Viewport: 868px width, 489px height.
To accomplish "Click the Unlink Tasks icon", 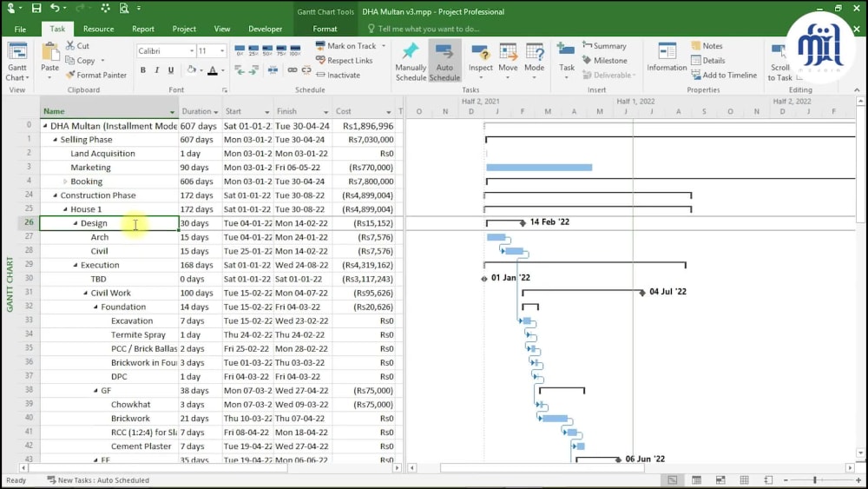I will coord(306,69).
